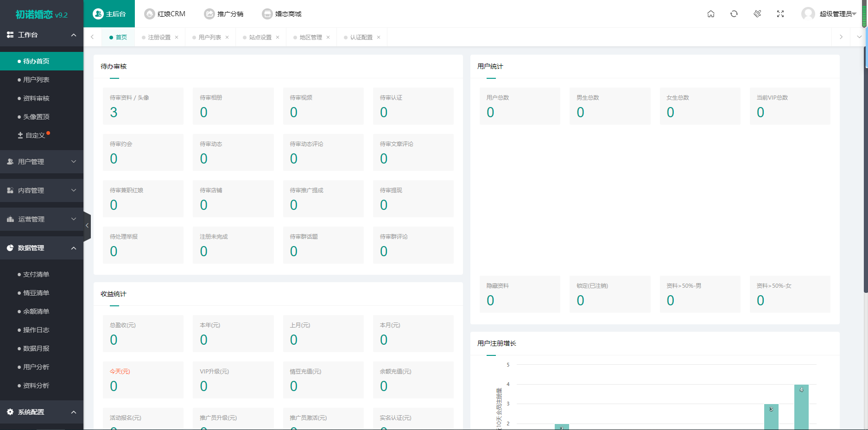Close the 认证配置 tab
Screen dimensions: 868x430
(x=379, y=38)
